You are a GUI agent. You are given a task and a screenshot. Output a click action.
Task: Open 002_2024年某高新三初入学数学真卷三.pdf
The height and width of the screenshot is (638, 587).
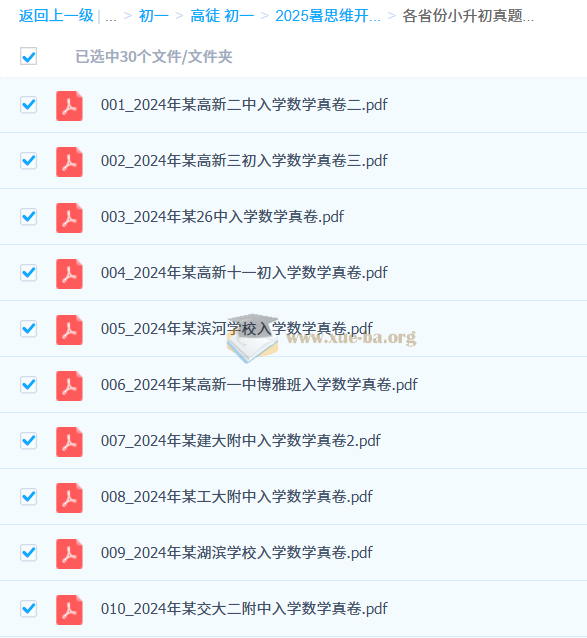(x=244, y=161)
